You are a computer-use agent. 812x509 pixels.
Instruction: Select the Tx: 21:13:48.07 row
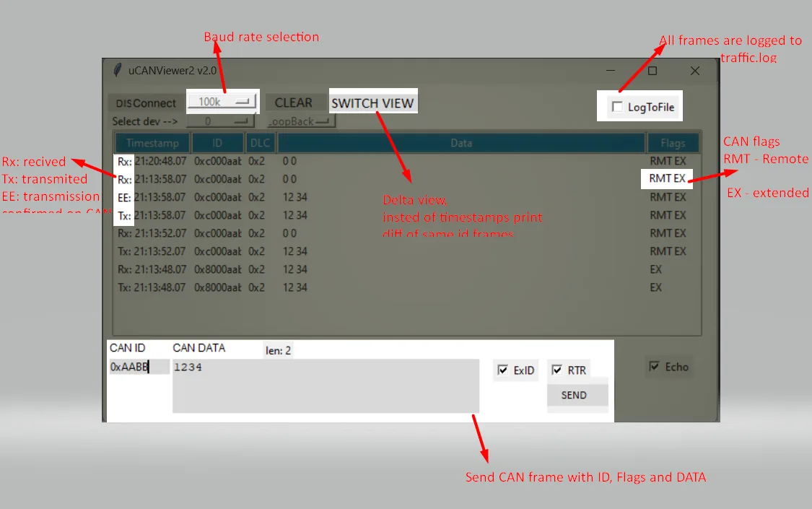coord(407,288)
